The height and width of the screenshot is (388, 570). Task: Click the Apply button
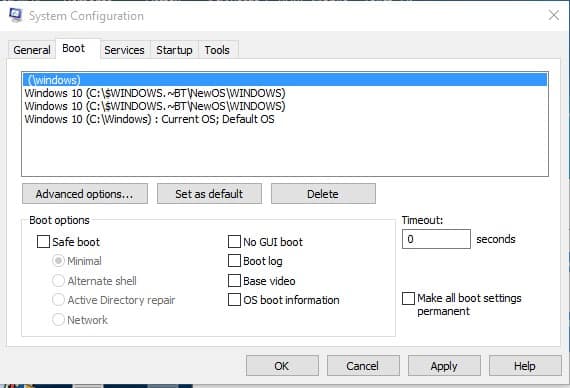444,365
